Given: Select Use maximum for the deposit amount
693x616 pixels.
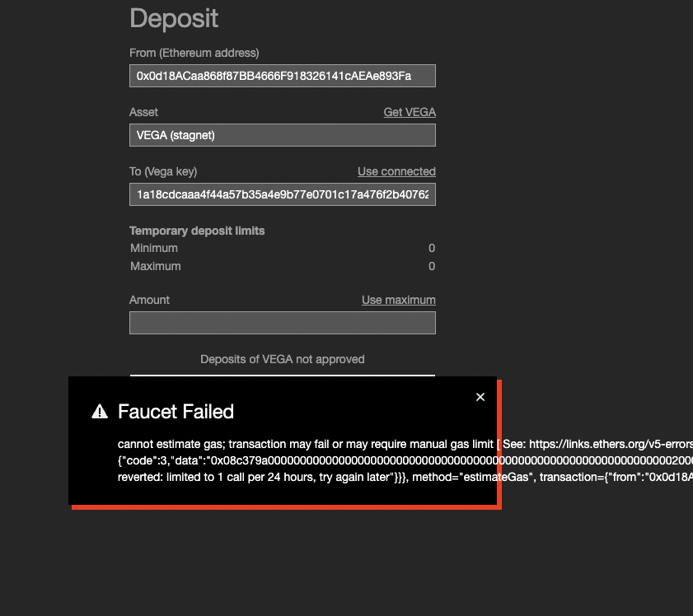Looking at the screenshot, I should point(399,300).
